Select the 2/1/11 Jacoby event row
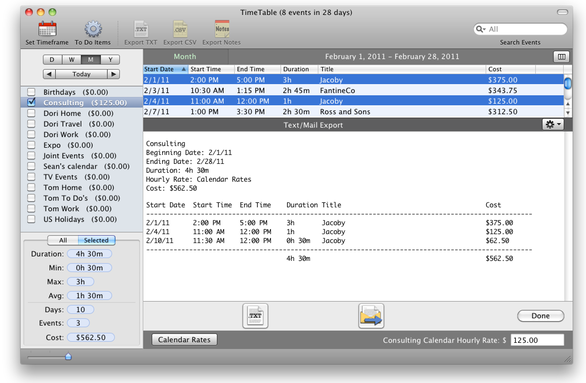 pos(353,80)
